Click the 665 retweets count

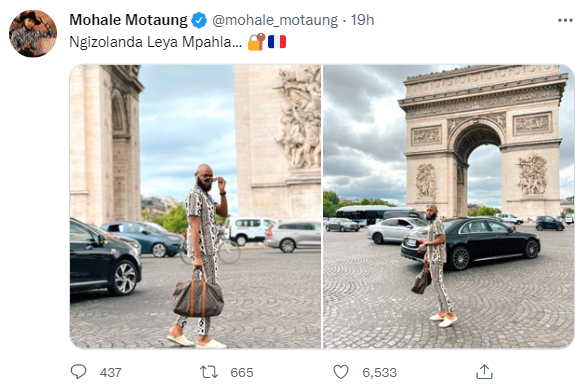point(242,372)
